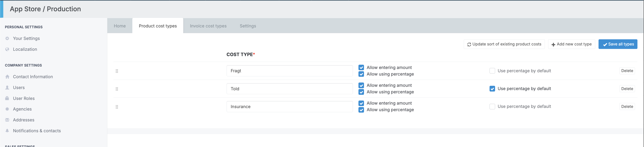Uncheck Allow using percentage for Told
This screenshot has width=644, height=147.
[361, 92]
